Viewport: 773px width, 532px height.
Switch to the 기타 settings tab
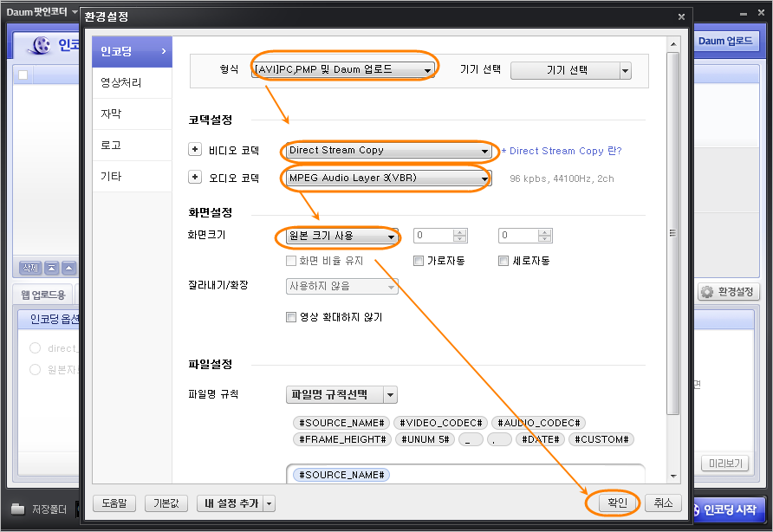click(132, 176)
